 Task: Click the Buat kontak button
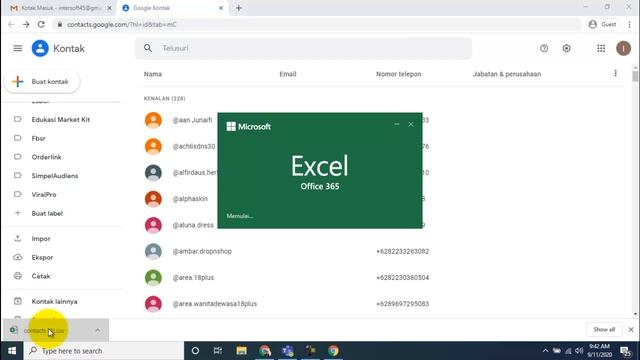point(42,82)
